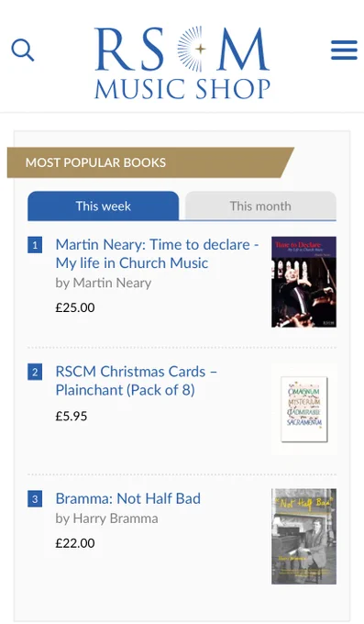The image size is (364, 624).
Task: Click the £25.00 price text
Action: 75,307
